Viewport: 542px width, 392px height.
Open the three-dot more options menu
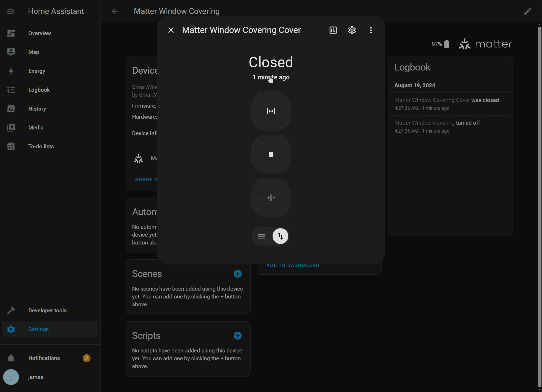371,30
